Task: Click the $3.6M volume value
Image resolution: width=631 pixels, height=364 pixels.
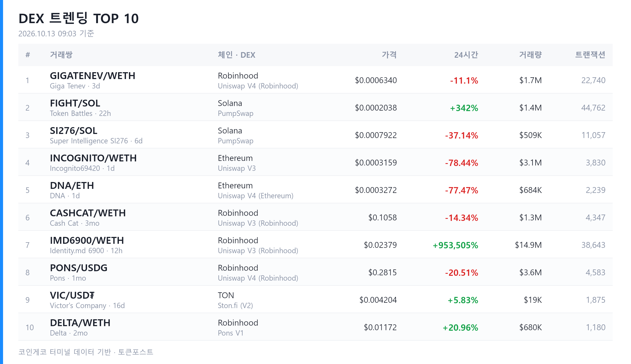Action: (x=530, y=272)
